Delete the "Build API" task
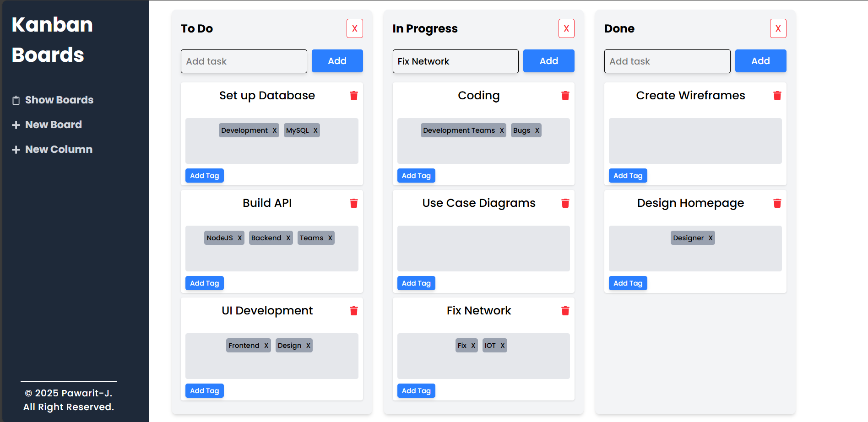 (x=353, y=203)
